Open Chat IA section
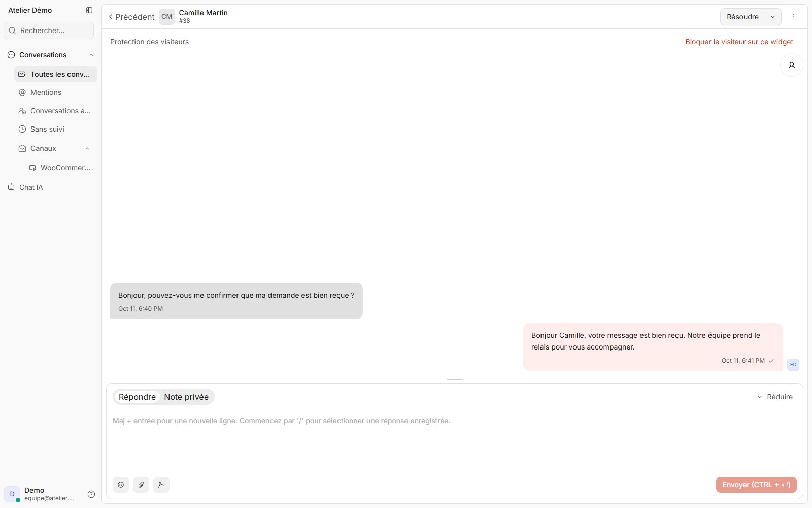Viewport: 812px width, 508px height. (51, 187)
